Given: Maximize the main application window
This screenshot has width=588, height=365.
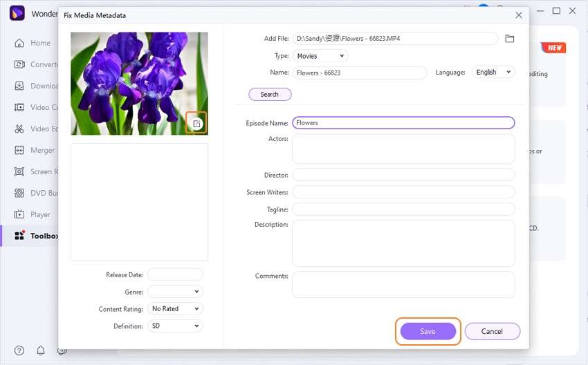Looking at the screenshot, I should 556,11.
